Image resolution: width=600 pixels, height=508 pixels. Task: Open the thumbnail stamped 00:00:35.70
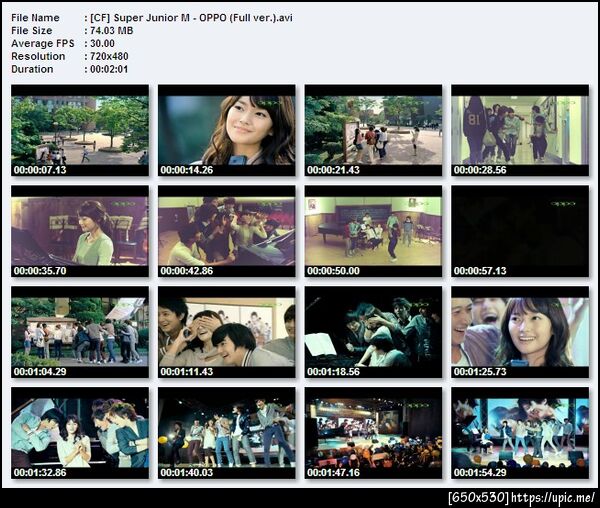point(80,231)
